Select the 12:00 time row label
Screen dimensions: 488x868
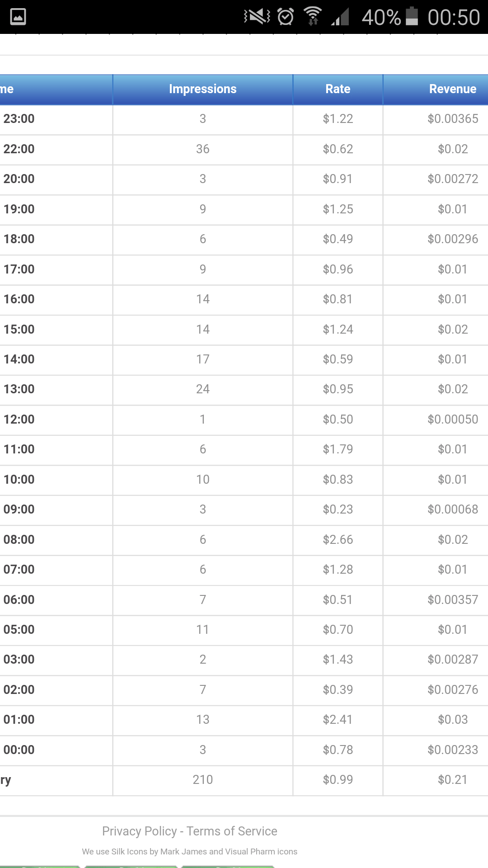tap(19, 419)
